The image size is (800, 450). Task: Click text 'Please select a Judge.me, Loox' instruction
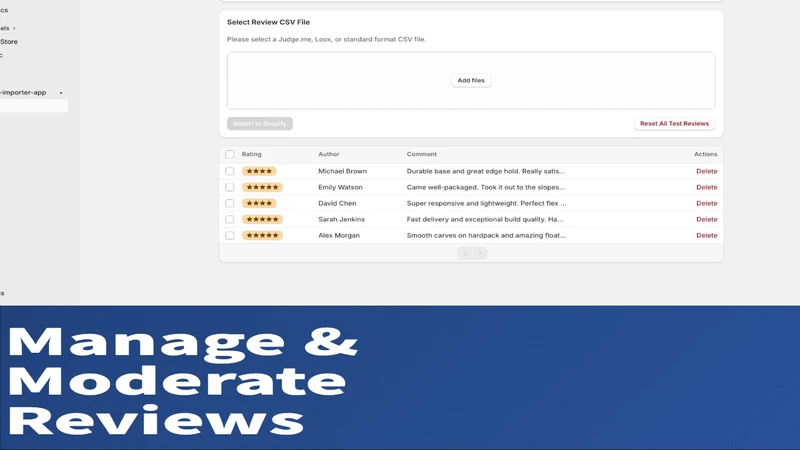(327, 39)
